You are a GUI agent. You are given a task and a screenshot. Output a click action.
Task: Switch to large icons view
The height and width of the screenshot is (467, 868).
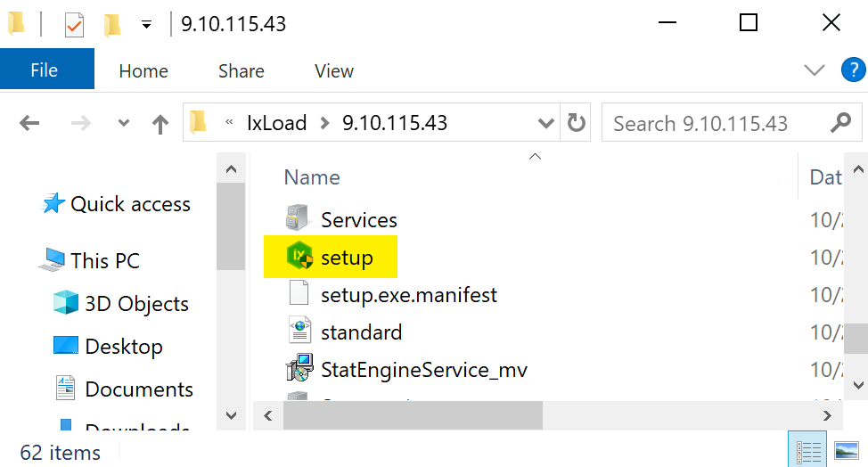coord(845,450)
